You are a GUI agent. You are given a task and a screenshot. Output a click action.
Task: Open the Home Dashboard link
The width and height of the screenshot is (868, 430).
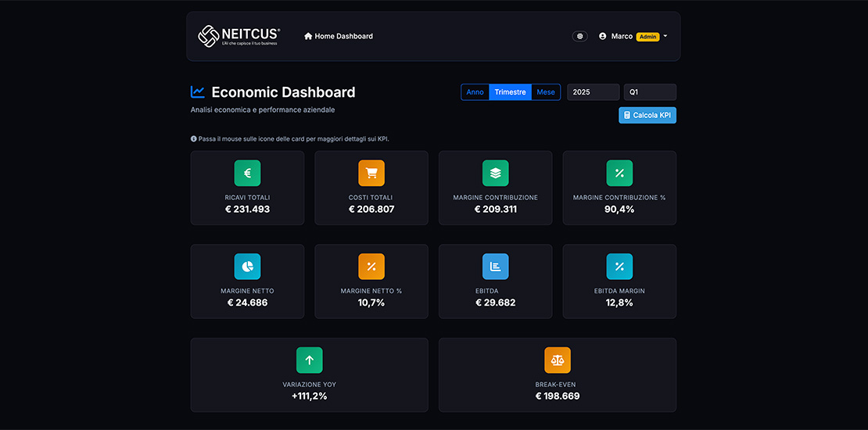[x=339, y=36]
